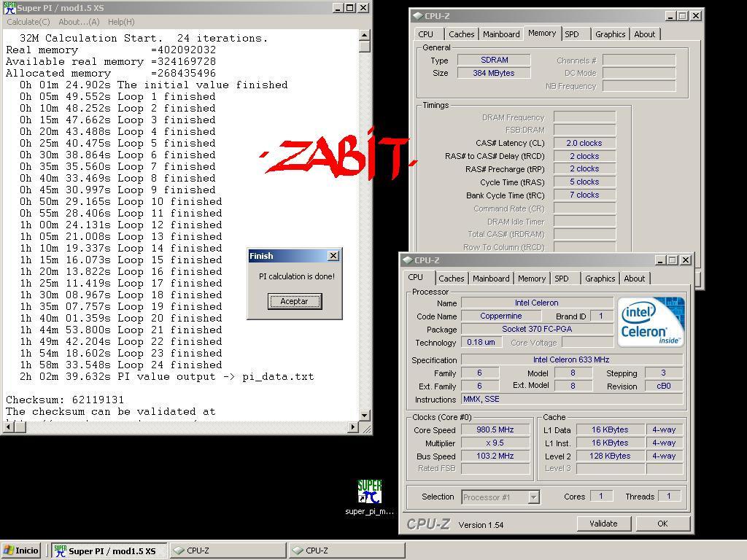Open the Help(H) menu in Super PI
This screenshot has height=560, width=747.
pos(121,22)
